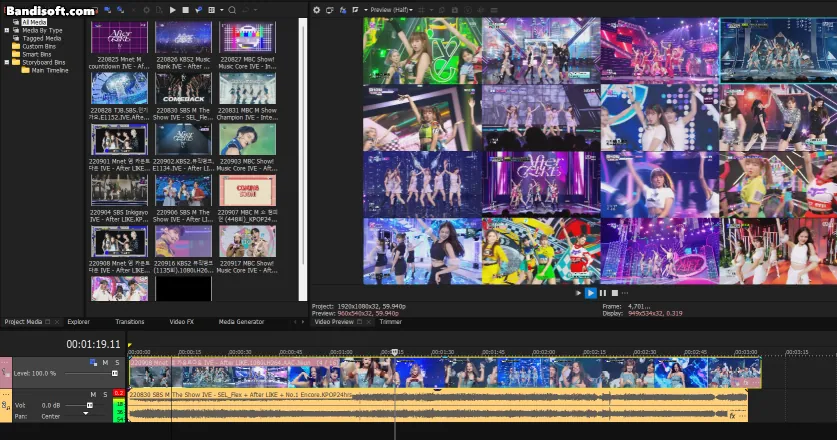The width and height of the screenshot is (837, 440).
Task: Click the timeline playhead marker on ruler
Action: point(394,352)
